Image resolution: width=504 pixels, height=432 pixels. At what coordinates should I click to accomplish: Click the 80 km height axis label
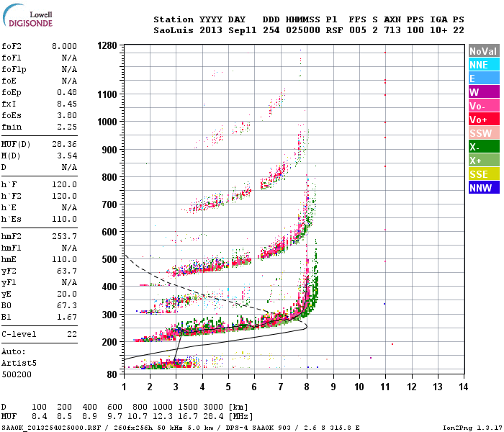[112, 374]
